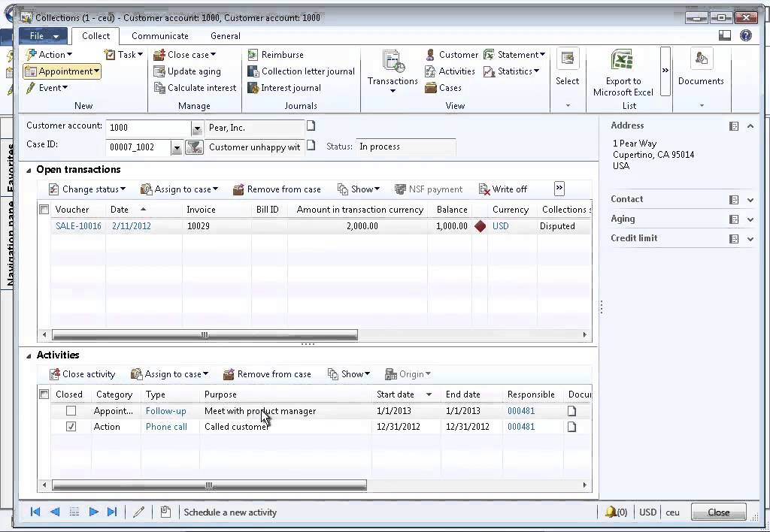Uncheck Closed box for Called customer row

[71, 427]
